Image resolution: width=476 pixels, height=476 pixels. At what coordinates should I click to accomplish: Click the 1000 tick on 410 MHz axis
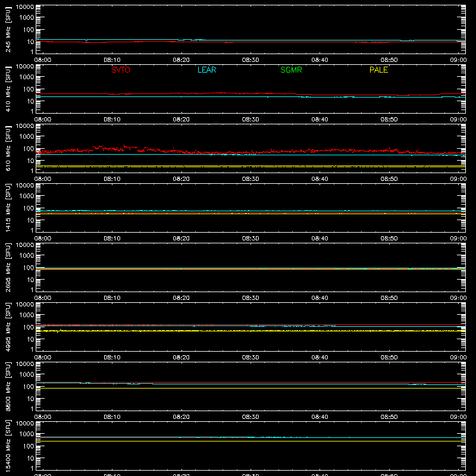[x=27, y=77]
